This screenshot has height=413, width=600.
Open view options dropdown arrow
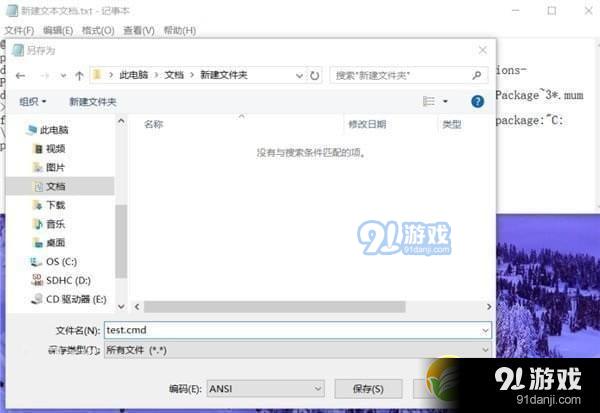coord(445,101)
